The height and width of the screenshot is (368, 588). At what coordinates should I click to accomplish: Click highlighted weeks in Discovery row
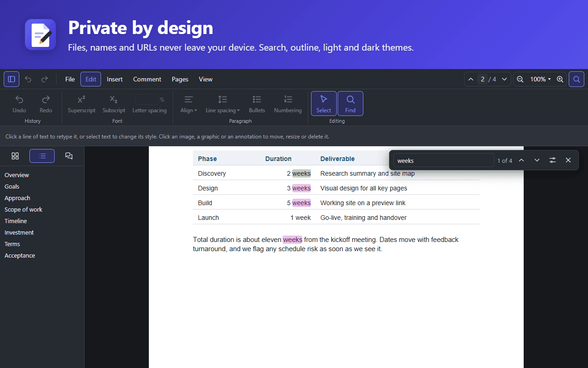coord(301,173)
